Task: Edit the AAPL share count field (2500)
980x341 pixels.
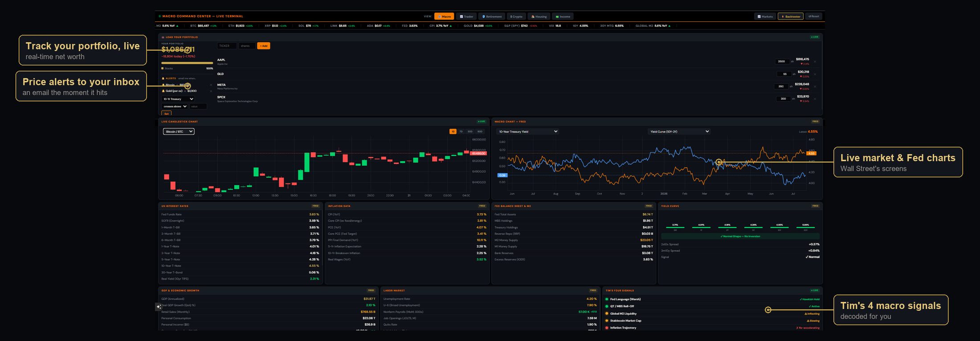Action: click(x=782, y=61)
